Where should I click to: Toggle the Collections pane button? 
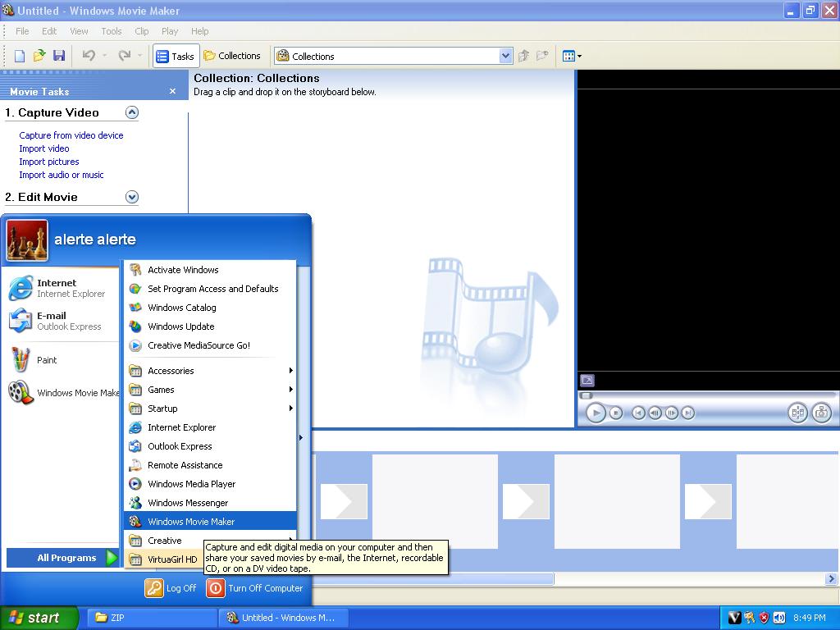(232, 56)
